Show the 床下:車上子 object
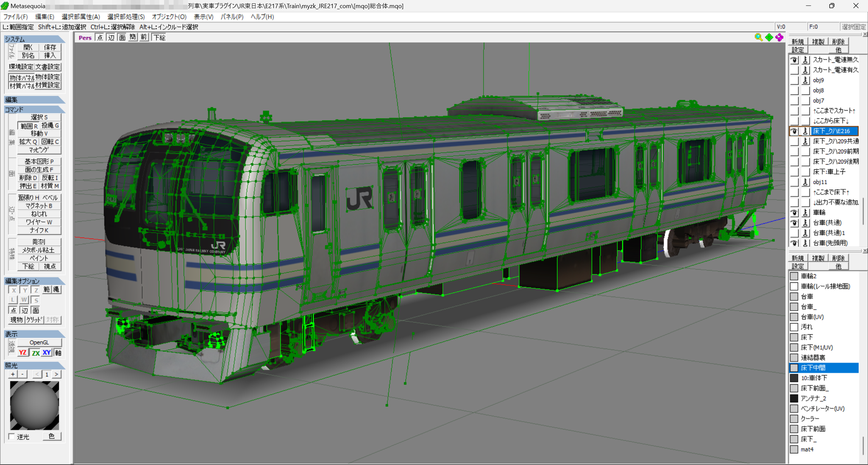Screen dimensions: 868x465 (794, 172)
